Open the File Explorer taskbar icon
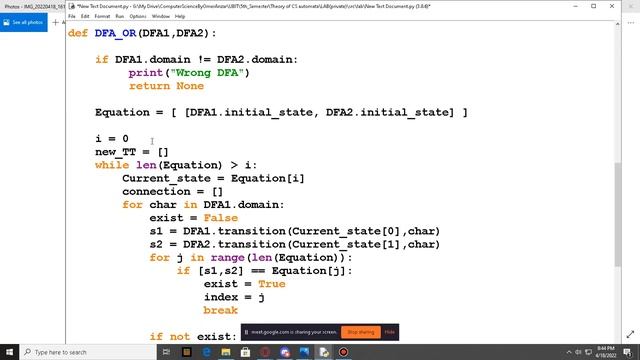The height and width of the screenshot is (360, 640). [226, 352]
